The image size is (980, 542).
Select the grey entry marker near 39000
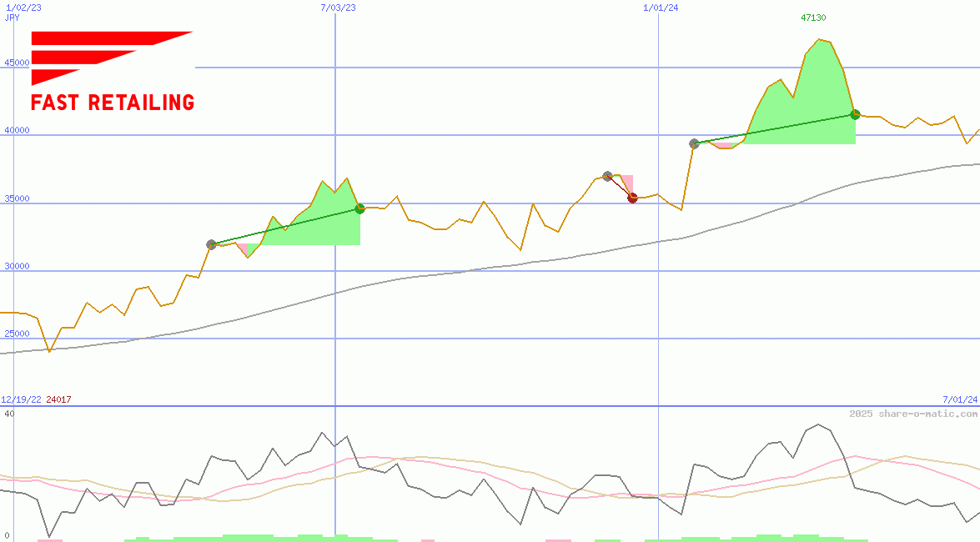coord(694,143)
